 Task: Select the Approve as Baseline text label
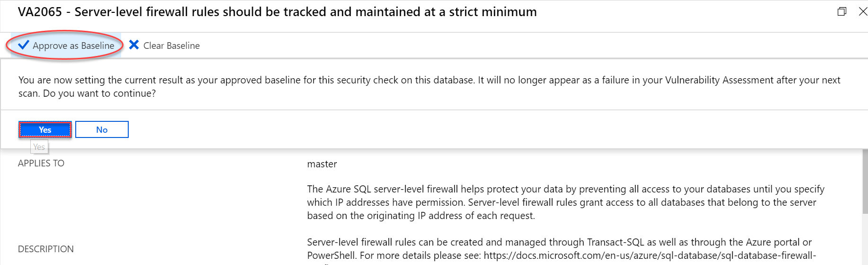73,46
